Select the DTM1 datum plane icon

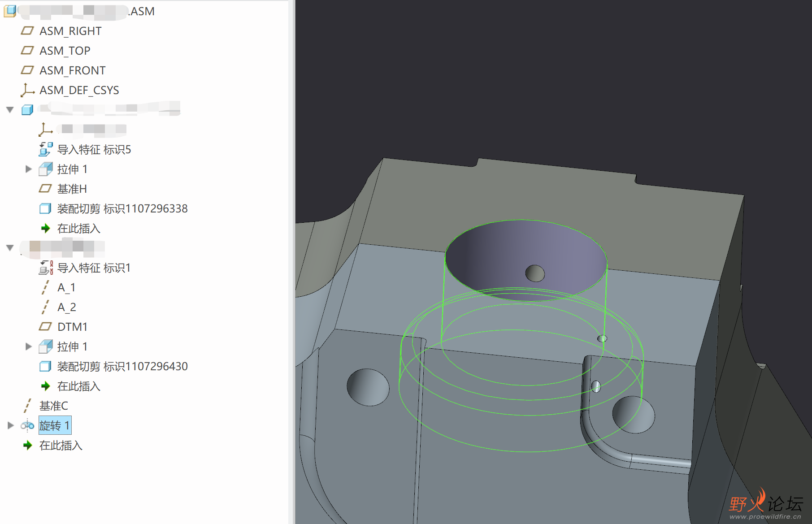45,326
